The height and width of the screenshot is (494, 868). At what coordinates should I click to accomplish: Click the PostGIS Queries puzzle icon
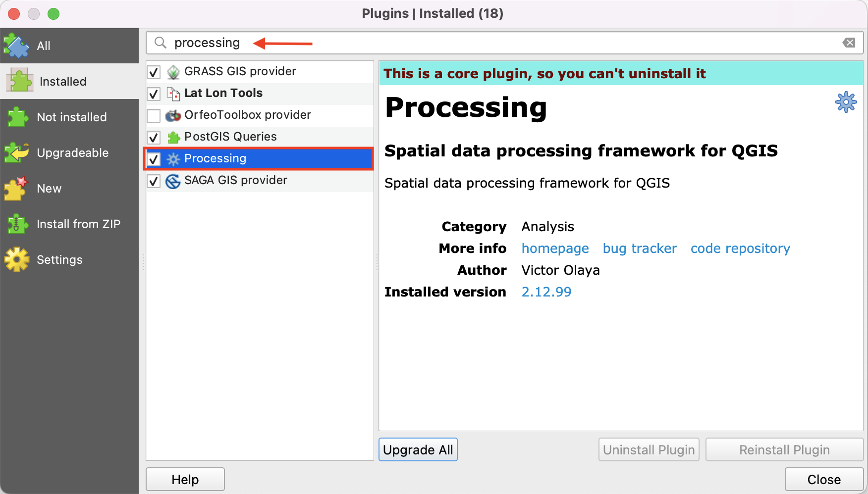click(x=173, y=137)
